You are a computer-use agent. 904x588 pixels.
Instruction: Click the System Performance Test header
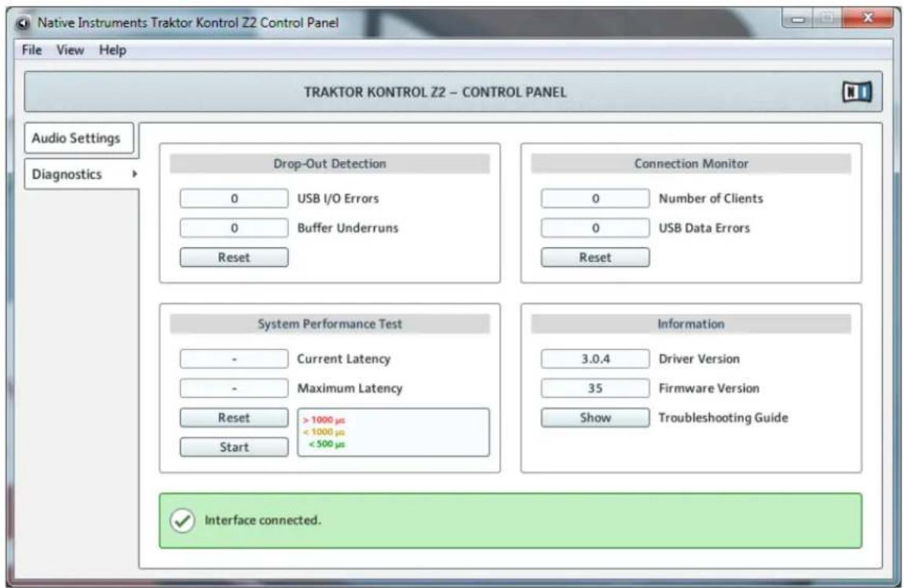[x=330, y=324]
